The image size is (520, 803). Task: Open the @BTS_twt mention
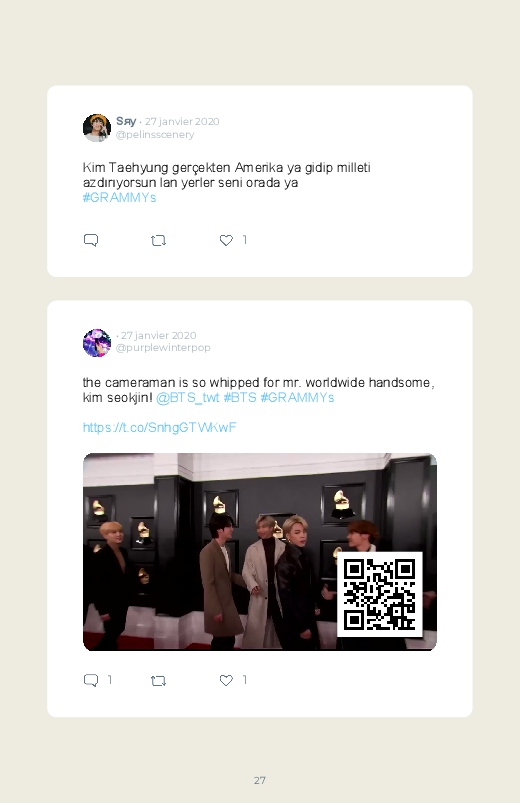point(188,397)
